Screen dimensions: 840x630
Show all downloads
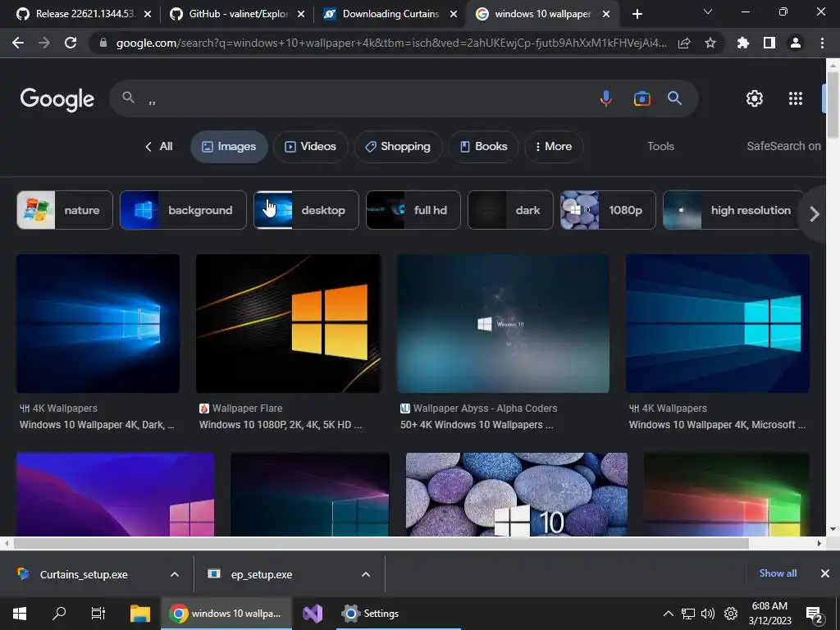point(778,573)
